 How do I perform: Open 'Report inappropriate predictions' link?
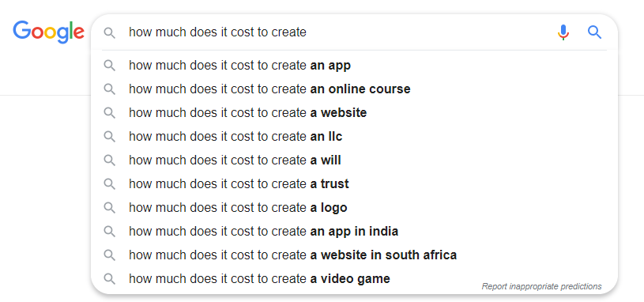(x=541, y=286)
